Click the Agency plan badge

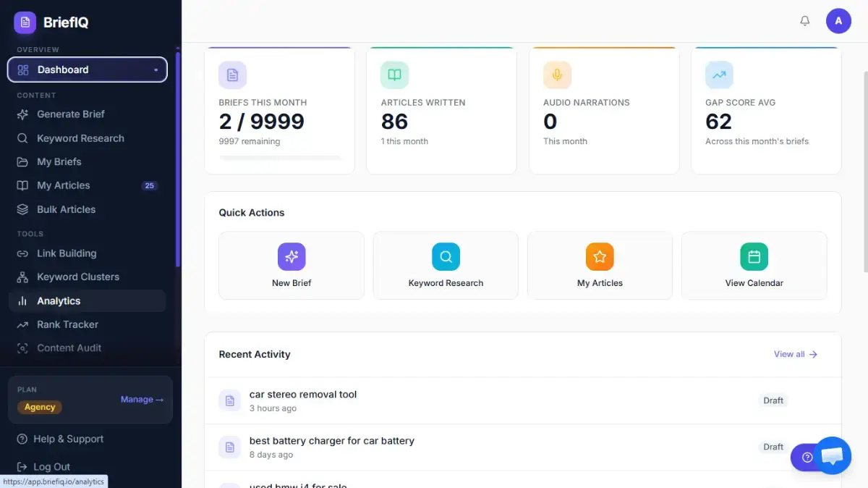click(40, 407)
